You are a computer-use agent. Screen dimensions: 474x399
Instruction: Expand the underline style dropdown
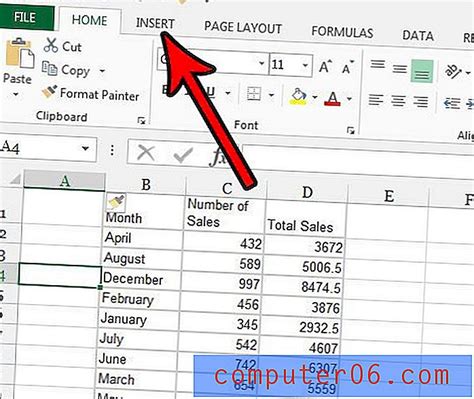(228, 93)
